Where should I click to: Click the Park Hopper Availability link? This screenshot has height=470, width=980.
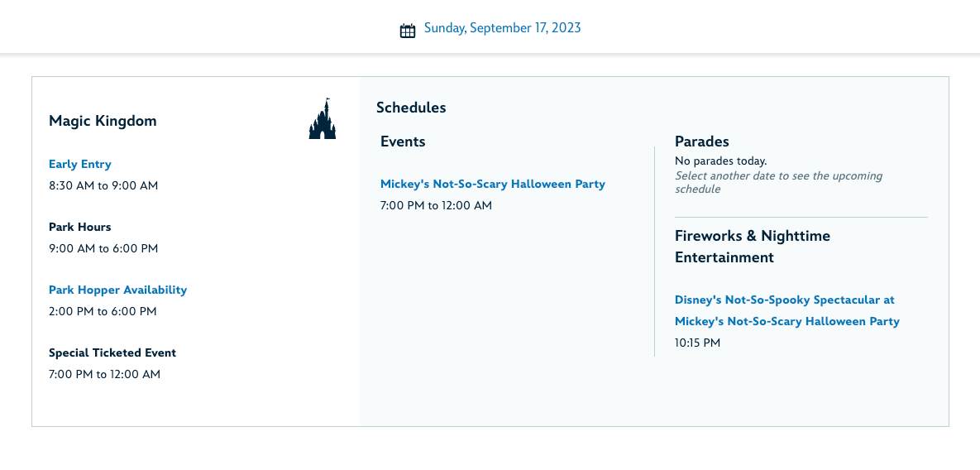pyautogui.click(x=117, y=290)
